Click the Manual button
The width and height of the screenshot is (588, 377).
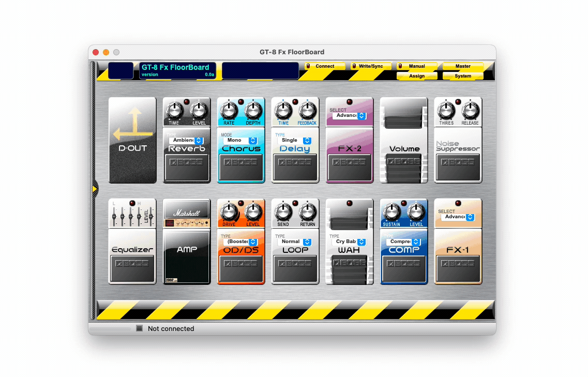click(417, 66)
